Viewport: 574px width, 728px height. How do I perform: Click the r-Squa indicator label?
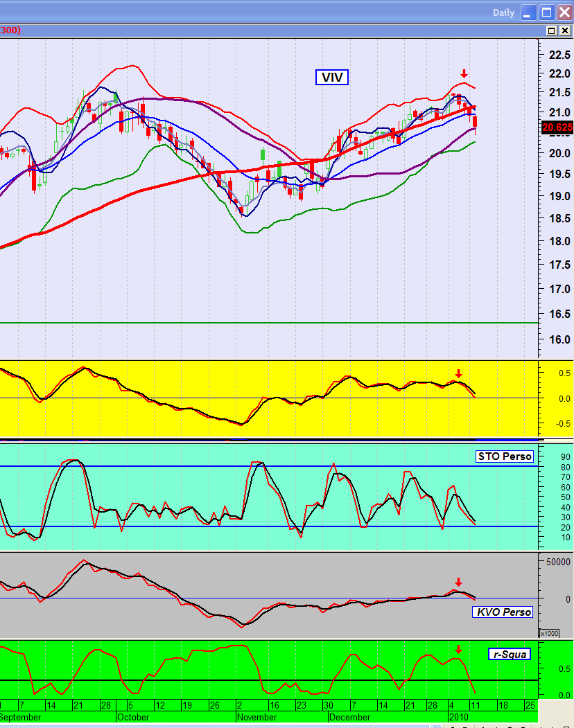click(x=510, y=654)
